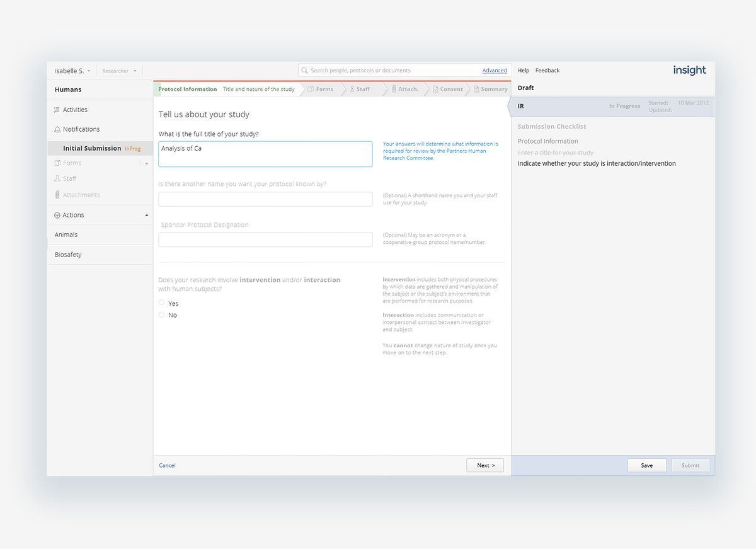Click the 'Protocol Information' checklist heading

pos(548,141)
